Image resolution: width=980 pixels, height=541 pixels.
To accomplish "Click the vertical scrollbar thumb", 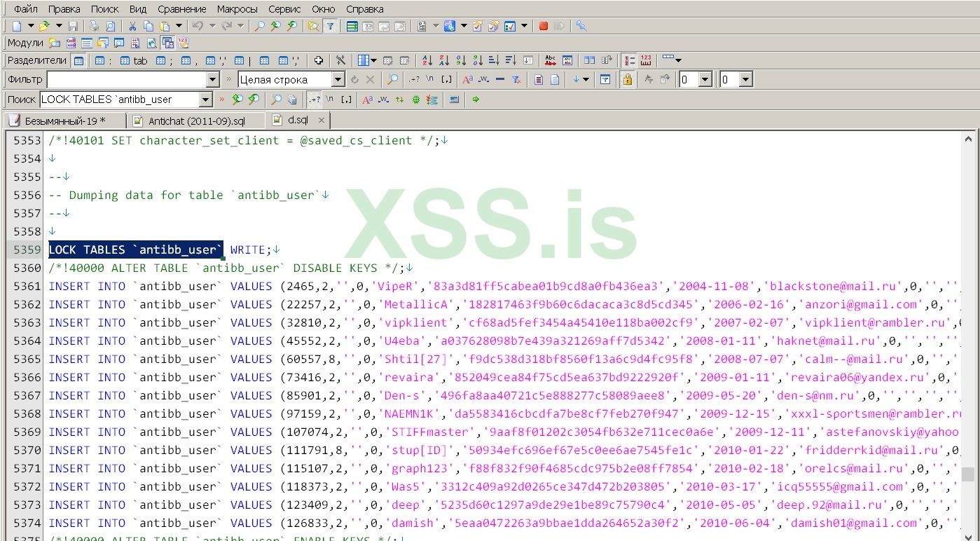I will (x=967, y=474).
